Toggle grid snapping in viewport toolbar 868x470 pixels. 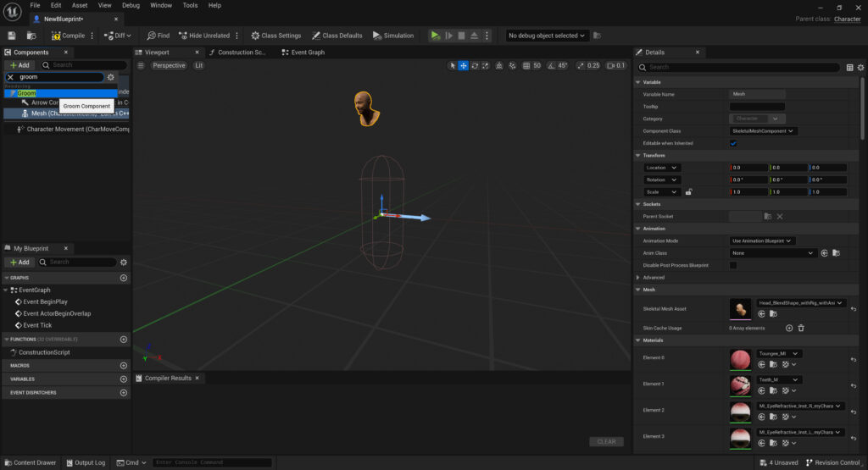coord(526,65)
